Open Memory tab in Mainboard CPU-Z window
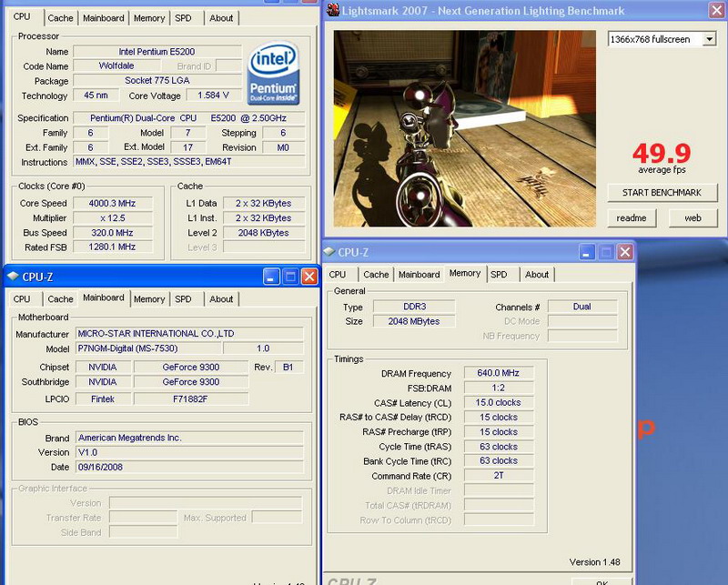The height and width of the screenshot is (585, 728). point(149,299)
